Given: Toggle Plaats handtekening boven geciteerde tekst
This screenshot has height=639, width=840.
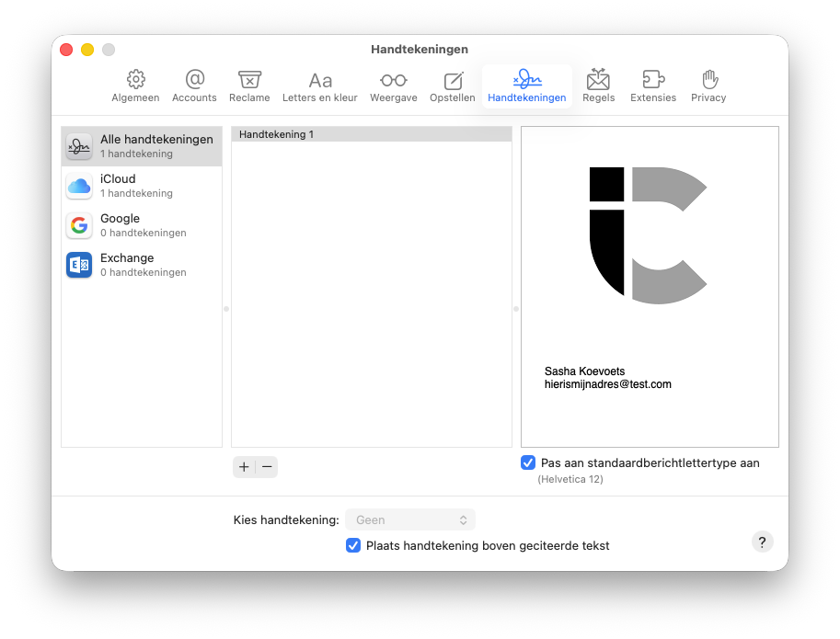Looking at the screenshot, I should click(x=353, y=545).
